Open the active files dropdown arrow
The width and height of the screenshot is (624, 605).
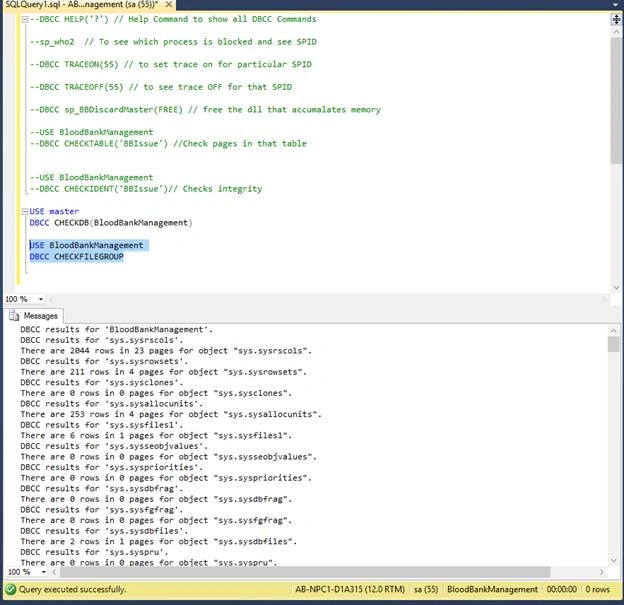[615, 4]
